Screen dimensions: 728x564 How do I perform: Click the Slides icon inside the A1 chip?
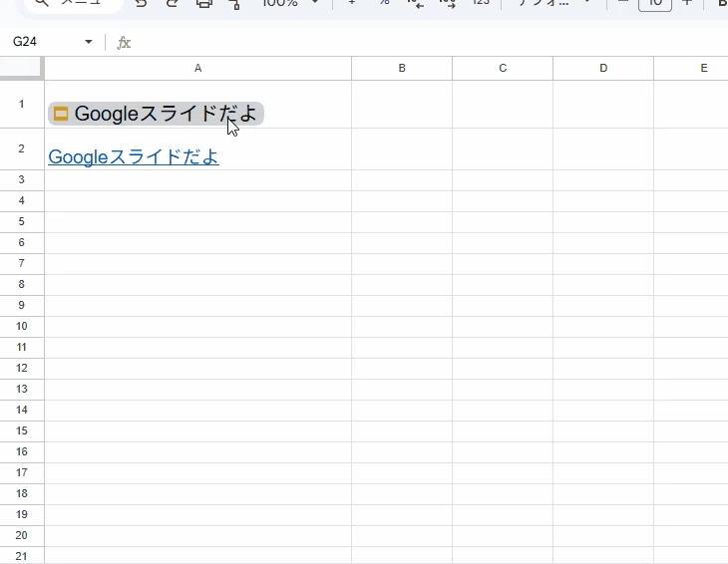(x=61, y=114)
